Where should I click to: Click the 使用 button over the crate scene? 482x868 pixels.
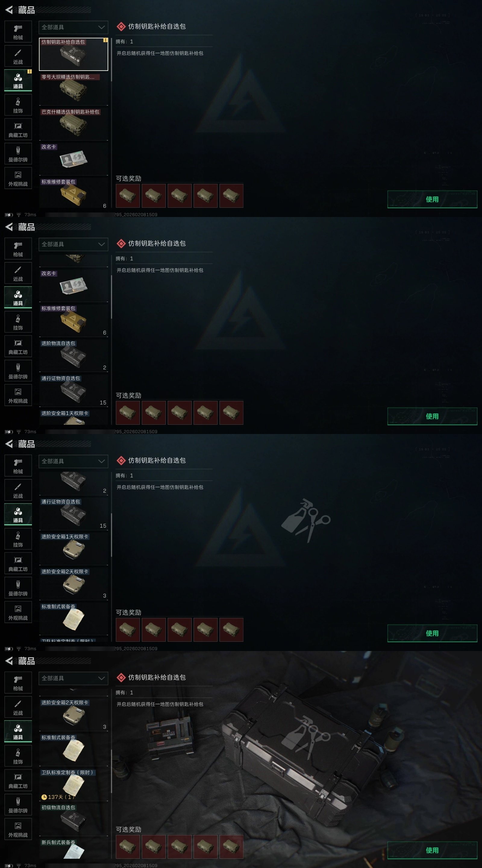pos(432,850)
